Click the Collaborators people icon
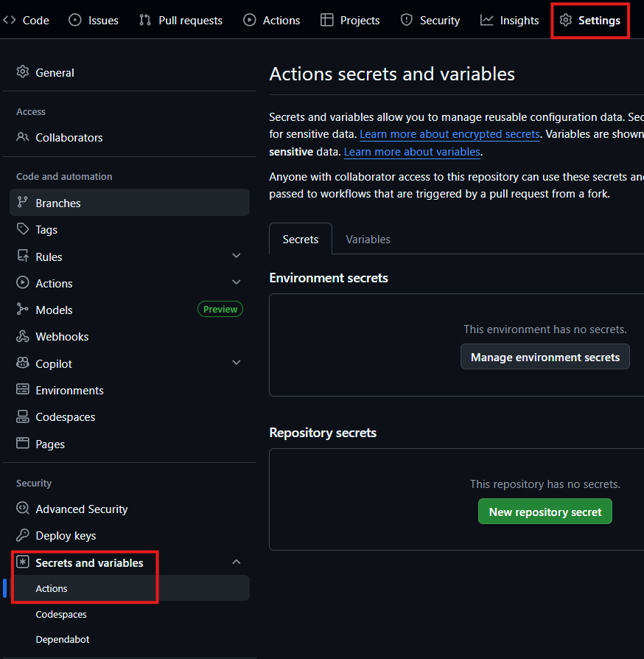 point(23,137)
